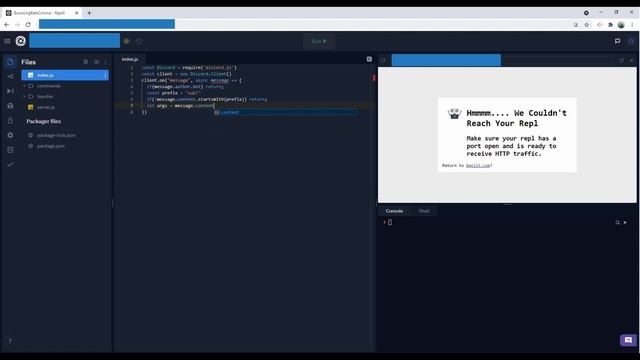640x360 pixels.
Task: Click the 'const prefix' code line
Action: pos(173,93)
